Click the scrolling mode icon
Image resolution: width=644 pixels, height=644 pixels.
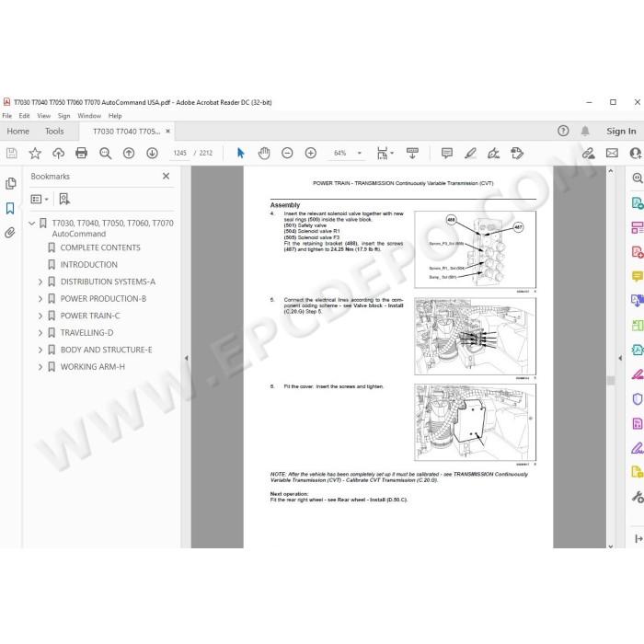pos(412,154)
